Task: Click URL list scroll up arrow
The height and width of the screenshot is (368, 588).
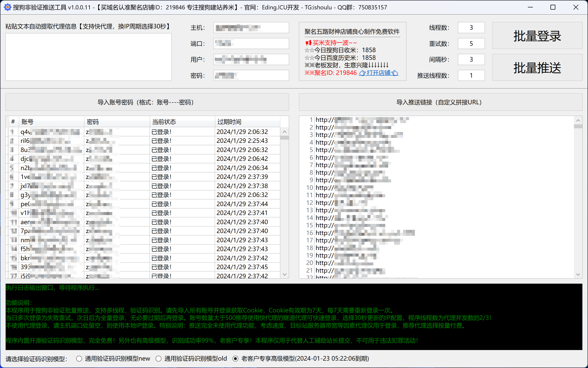Action: click(x=578, y=120)
